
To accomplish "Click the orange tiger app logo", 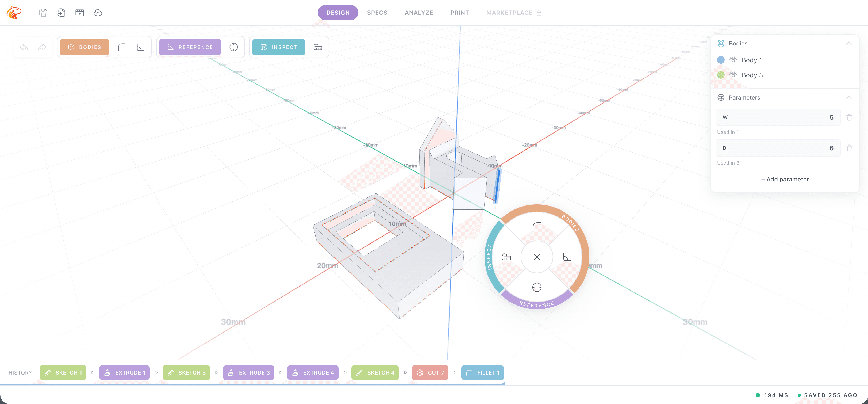I will click(14, 13).
